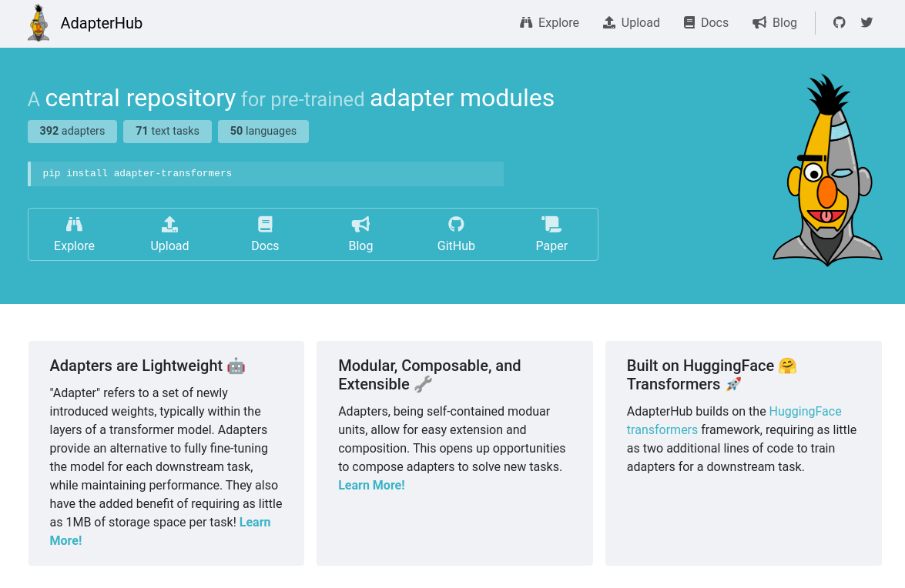The image size is (905, 588).
Task: Click the scroll paper icon in hero bar
Action: [551, 224]
